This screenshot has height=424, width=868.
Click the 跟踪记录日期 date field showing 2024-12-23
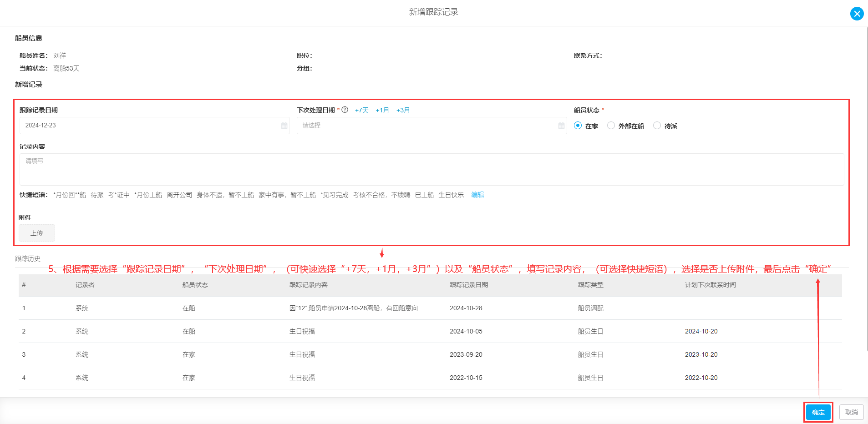pos(154,126)
